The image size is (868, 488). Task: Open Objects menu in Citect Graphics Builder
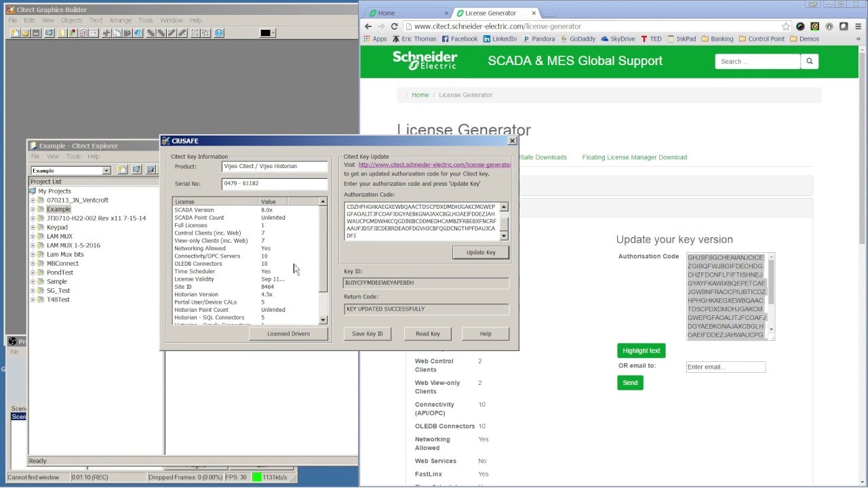click(x=71, y=20)
